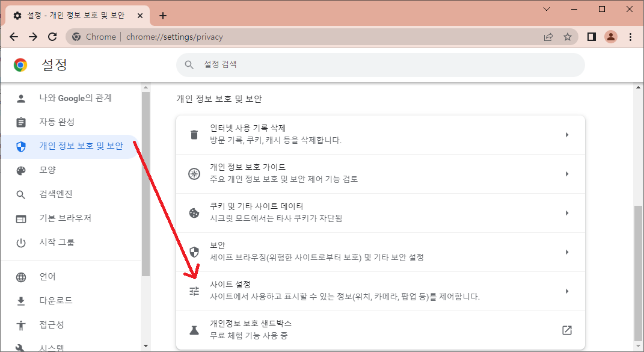This screenshot has height=352, width=644.
Task: Expand the 쿠키 및 기타 사이트 데이터 chevron
Action: 566,212
